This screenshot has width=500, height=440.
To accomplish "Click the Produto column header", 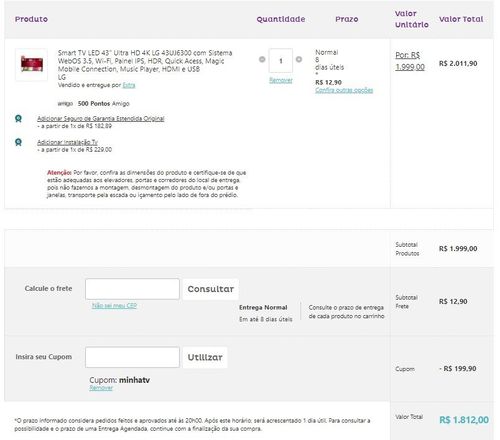I will 31,19.
